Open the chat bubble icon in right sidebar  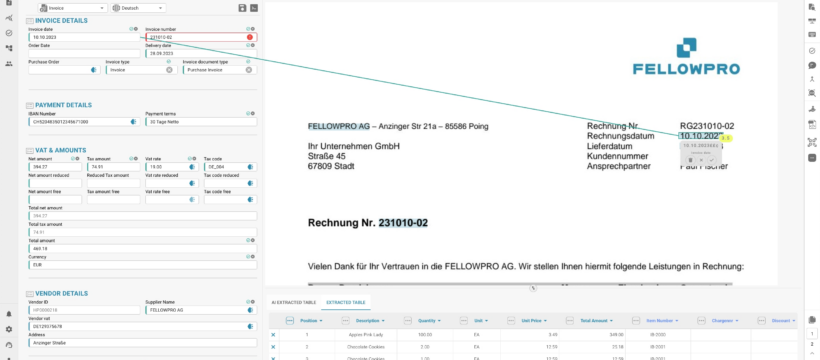(x=812, y=65)
